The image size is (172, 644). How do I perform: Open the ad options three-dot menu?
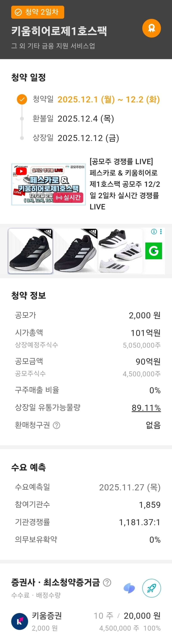click(161, 232)
